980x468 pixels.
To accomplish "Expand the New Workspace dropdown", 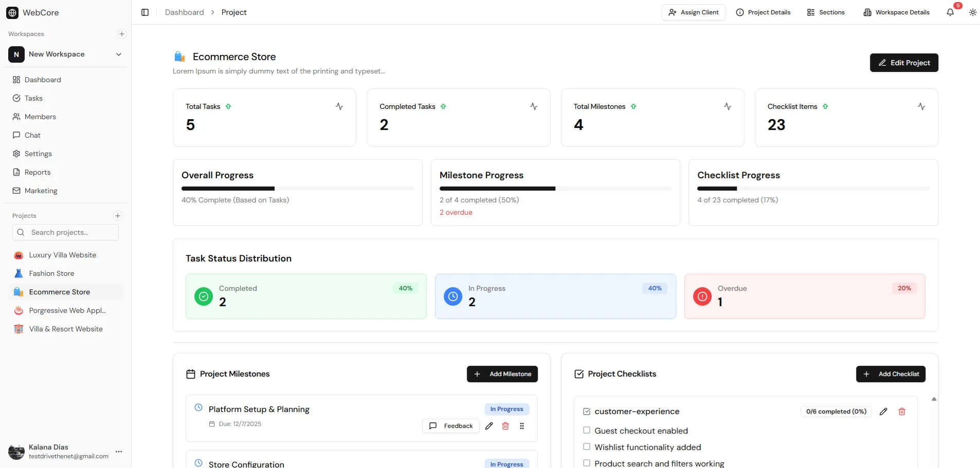I will 119,54.
